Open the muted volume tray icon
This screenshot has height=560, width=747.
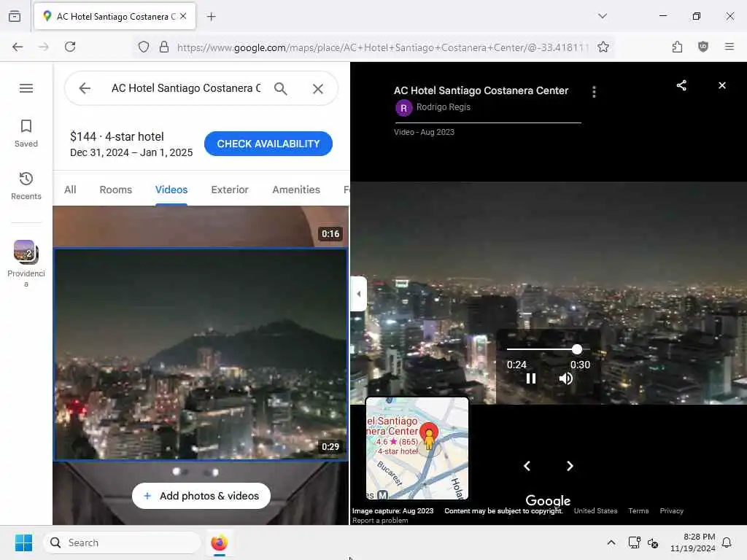[x=653, y=542]
